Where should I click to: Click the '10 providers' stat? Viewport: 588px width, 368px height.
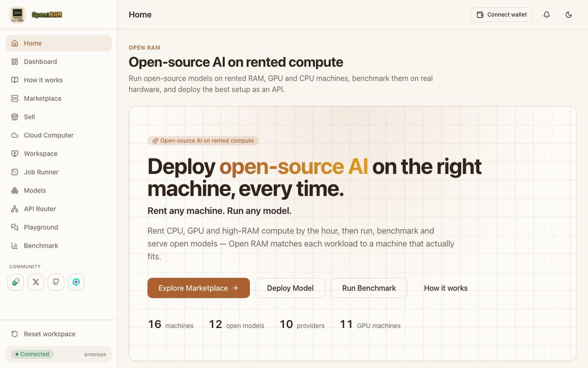(302, 325)
